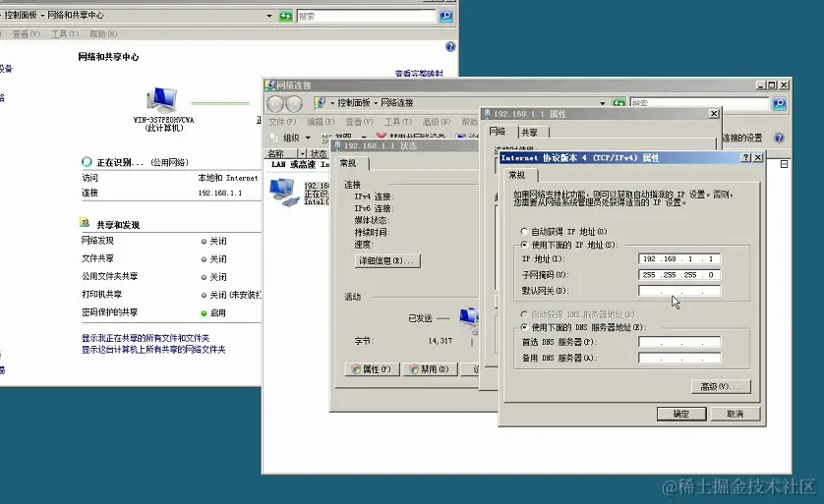Close the 192.168.1.1 属性 dialog

pos(714,113)
